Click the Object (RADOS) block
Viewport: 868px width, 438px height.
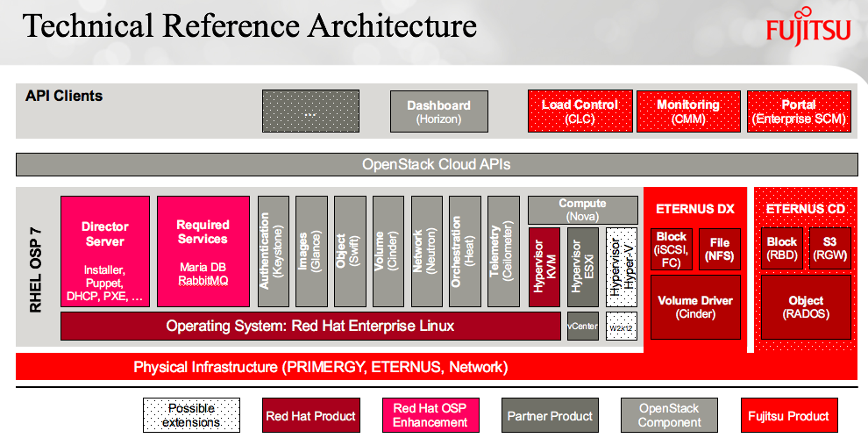point(805,307)
